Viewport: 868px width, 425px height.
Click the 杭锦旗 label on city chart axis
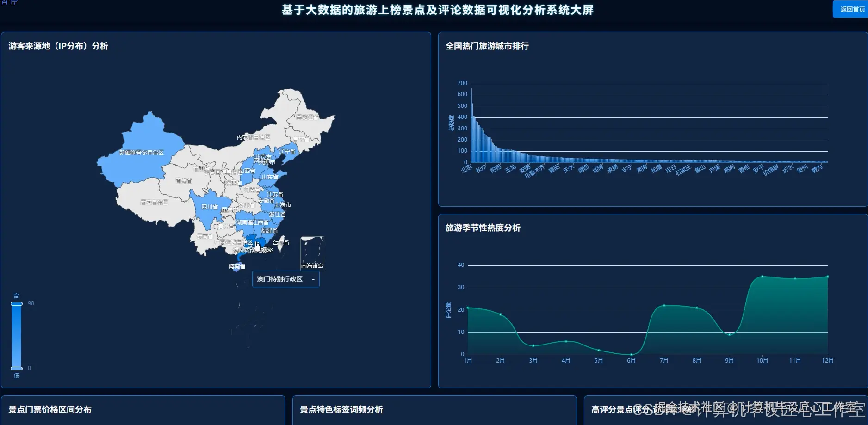point(771,170)
